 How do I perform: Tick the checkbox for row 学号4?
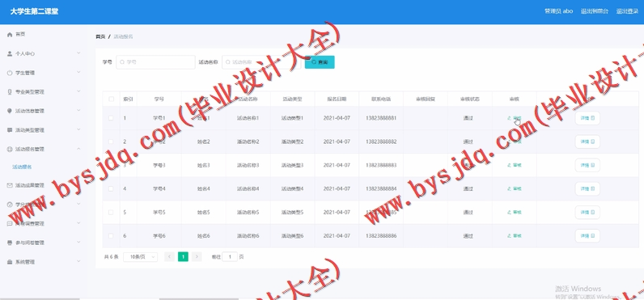point(111,188)
